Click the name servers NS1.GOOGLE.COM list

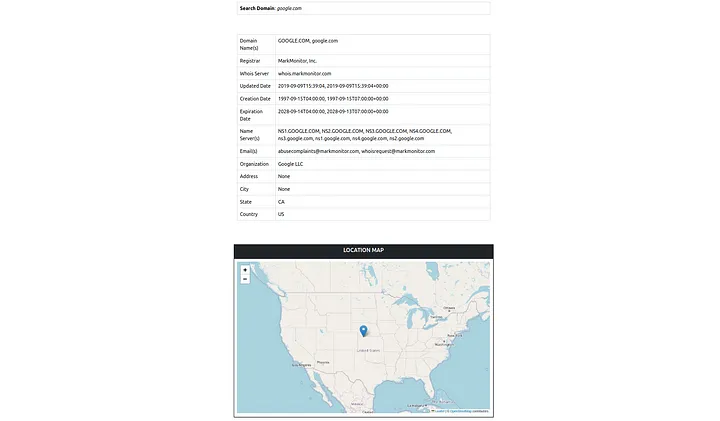(365, 135)
